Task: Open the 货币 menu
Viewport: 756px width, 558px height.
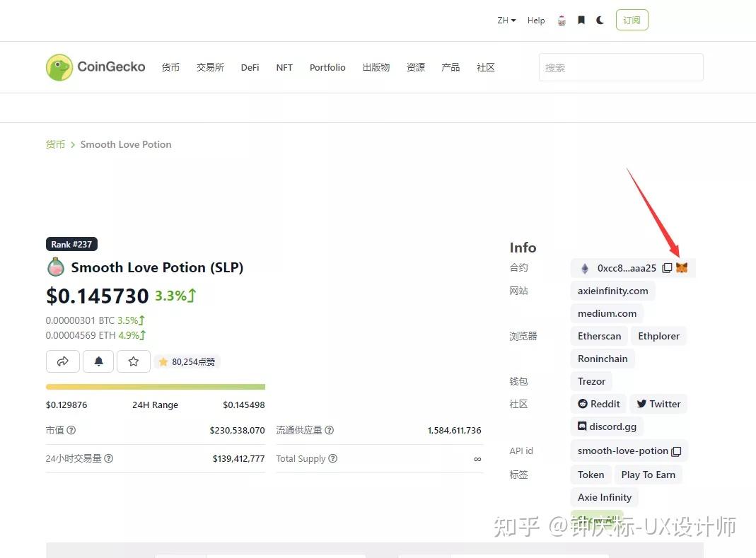Action: coord(170,67)
